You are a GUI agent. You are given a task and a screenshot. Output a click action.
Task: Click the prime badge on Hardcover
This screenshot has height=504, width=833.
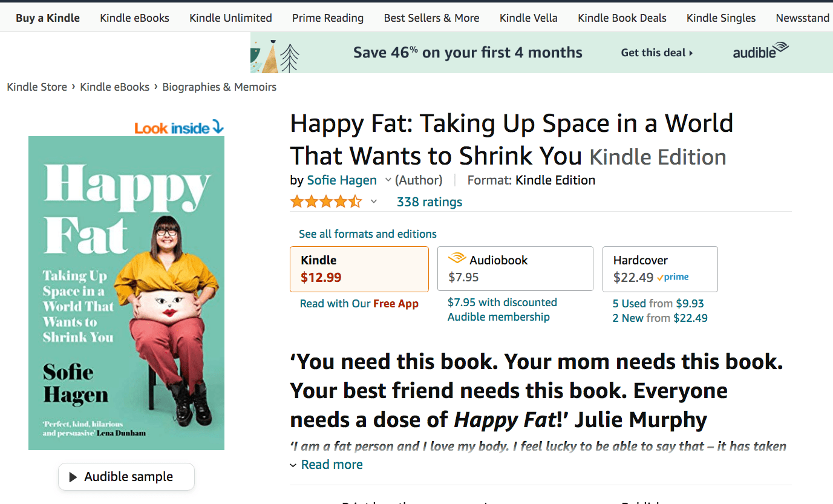(x=673, y=277)
